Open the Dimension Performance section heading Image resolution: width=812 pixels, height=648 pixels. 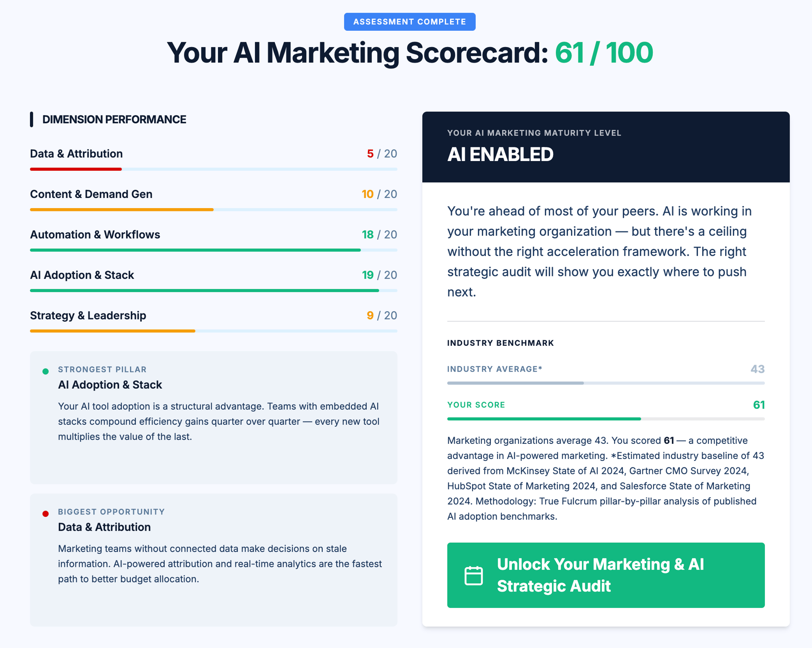pyautogui.click(x=114, y=119)
